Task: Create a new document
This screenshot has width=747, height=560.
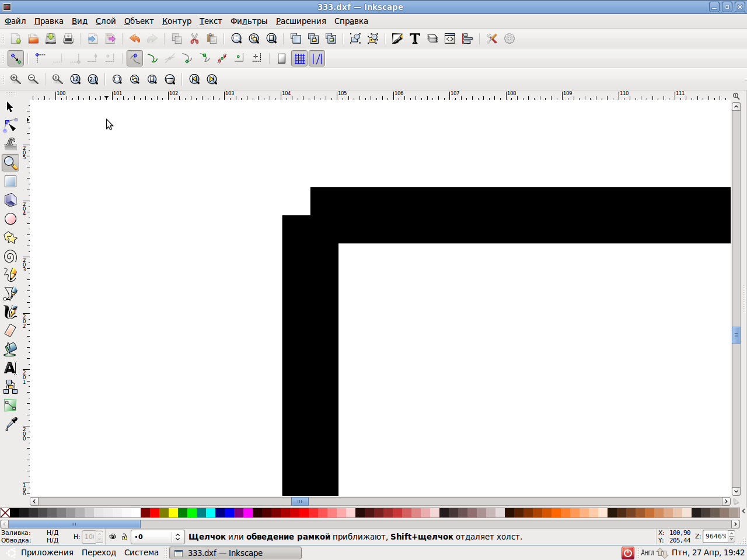Action: pos(16,38)
